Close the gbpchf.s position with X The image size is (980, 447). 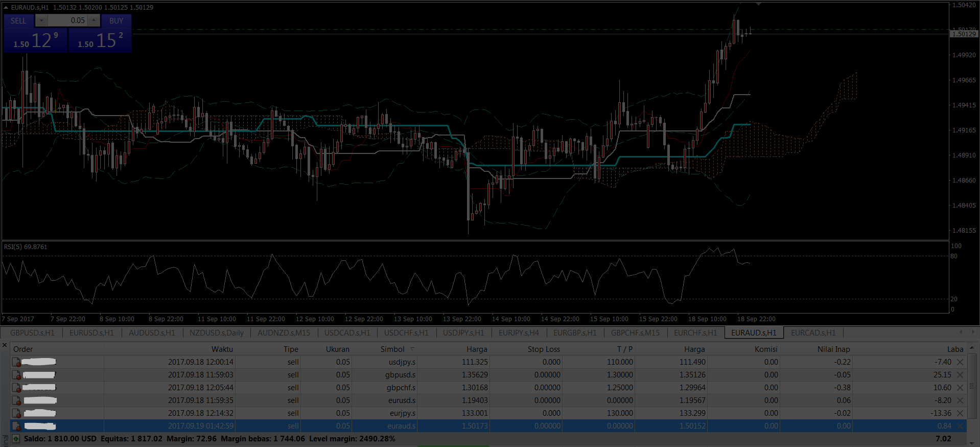coord(960,388)
